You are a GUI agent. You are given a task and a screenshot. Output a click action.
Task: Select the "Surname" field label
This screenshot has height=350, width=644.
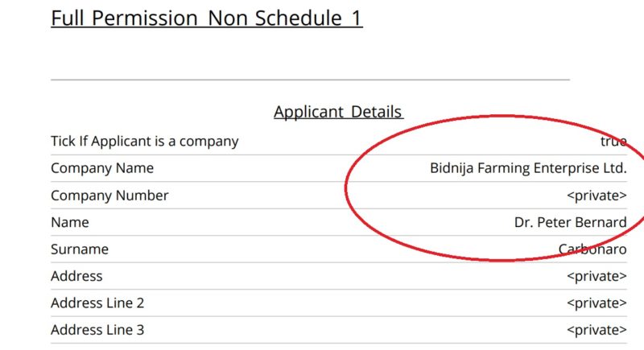(80, 249)
